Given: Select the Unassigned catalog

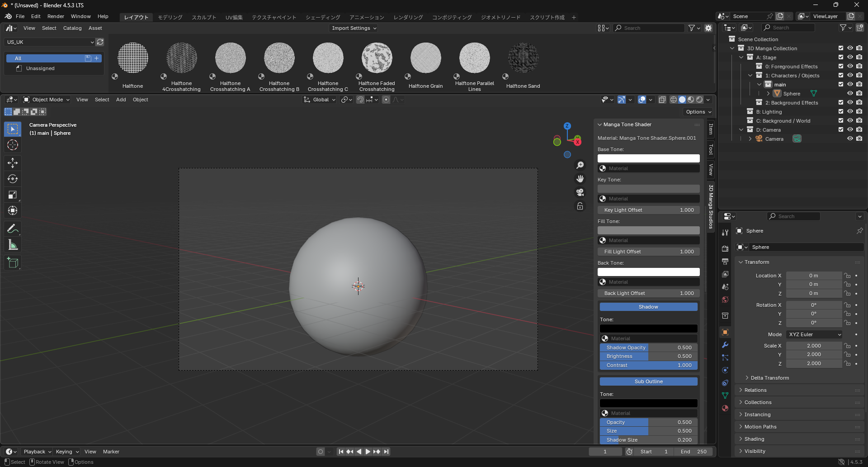Looking at the screenshot, I should pos(40,68).
